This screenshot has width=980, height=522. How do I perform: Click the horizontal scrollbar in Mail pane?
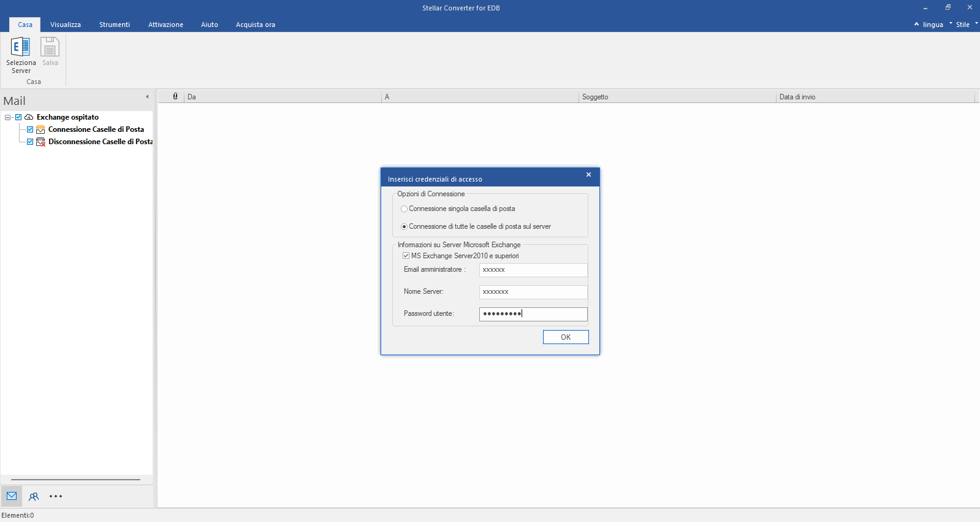click(x=76, y=480)
